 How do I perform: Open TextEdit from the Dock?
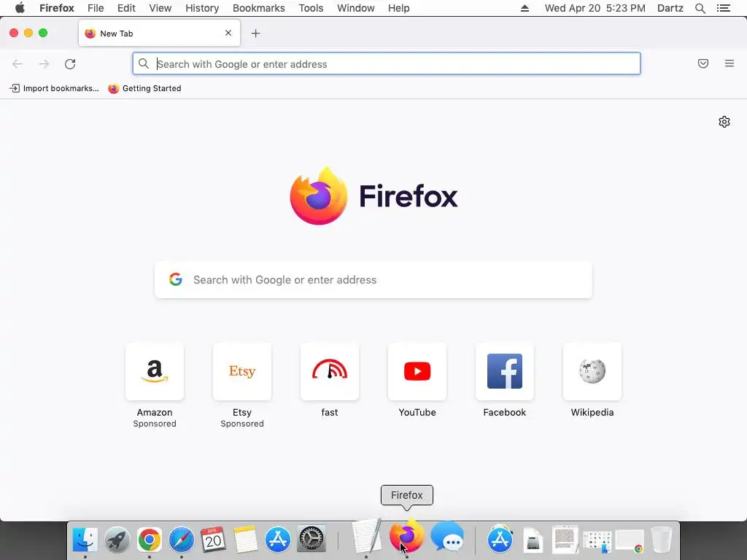tap(366, 536)
